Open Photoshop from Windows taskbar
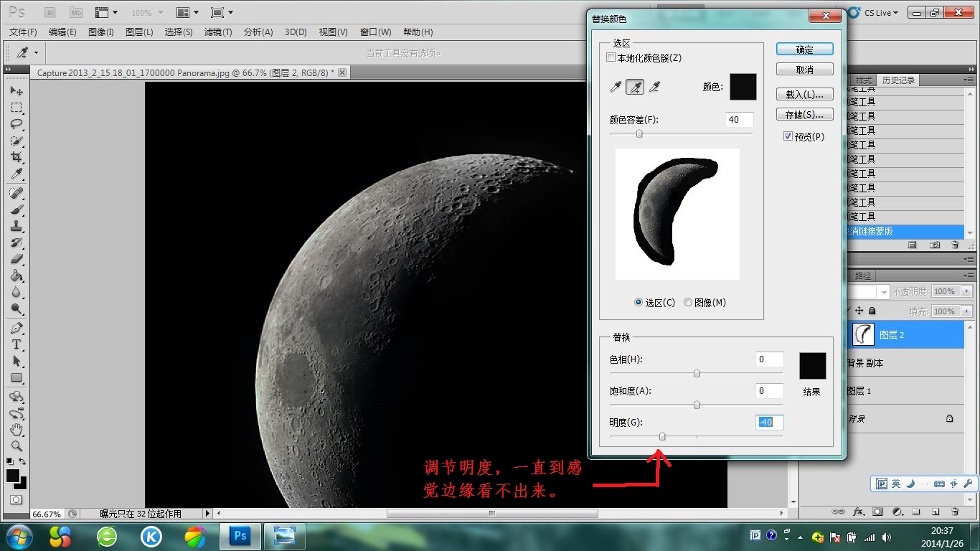 click(241, 536)
